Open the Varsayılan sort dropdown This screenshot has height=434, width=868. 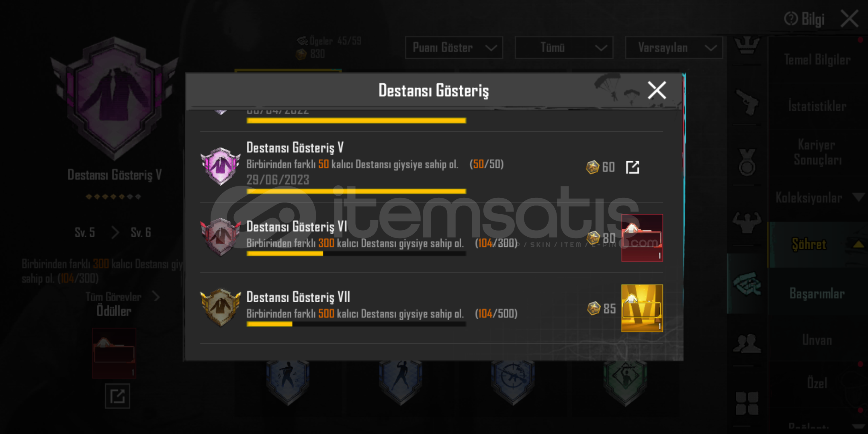[x=674, y=48]
